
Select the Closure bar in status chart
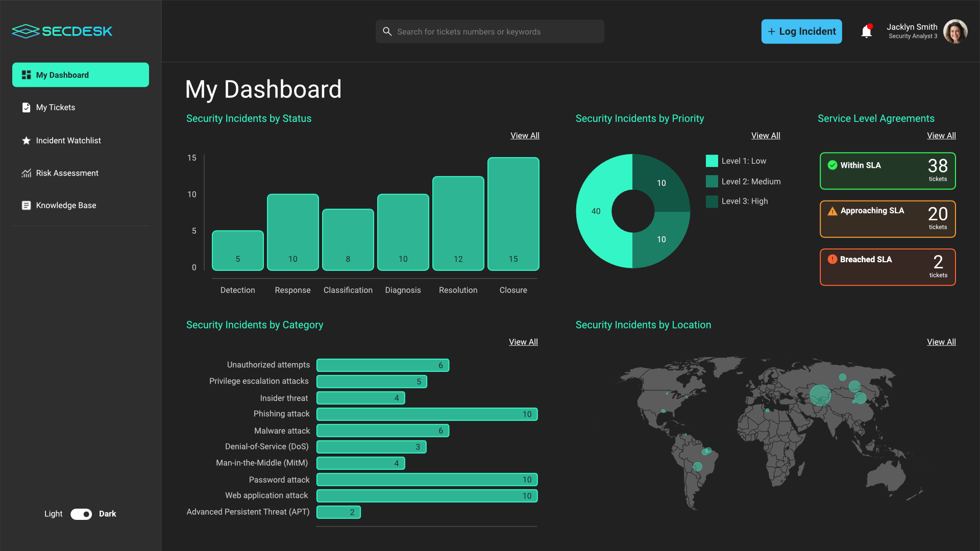[513, 214]
